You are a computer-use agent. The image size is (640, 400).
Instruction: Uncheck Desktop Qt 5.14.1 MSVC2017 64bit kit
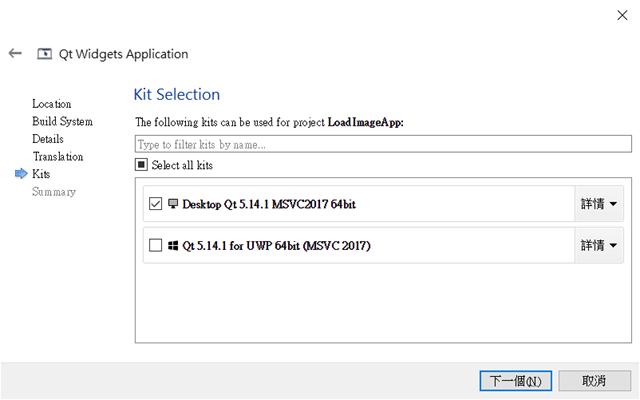click(156, 204)
